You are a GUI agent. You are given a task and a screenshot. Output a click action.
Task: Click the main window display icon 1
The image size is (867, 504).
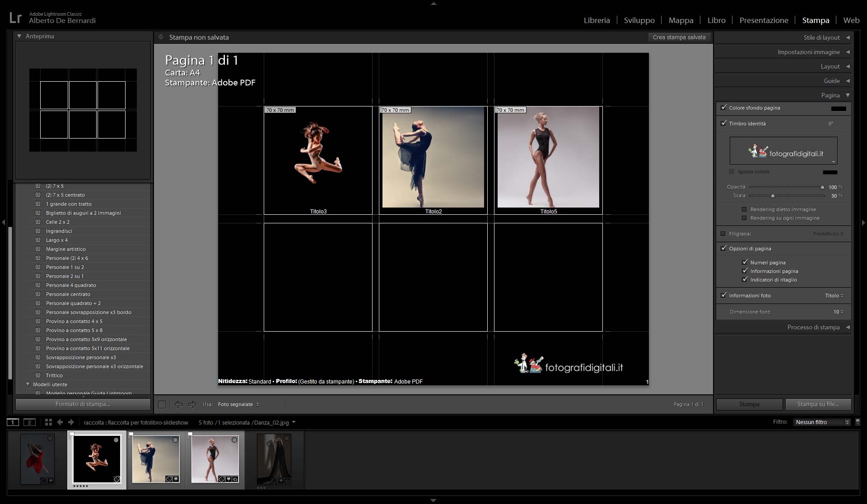13,422
